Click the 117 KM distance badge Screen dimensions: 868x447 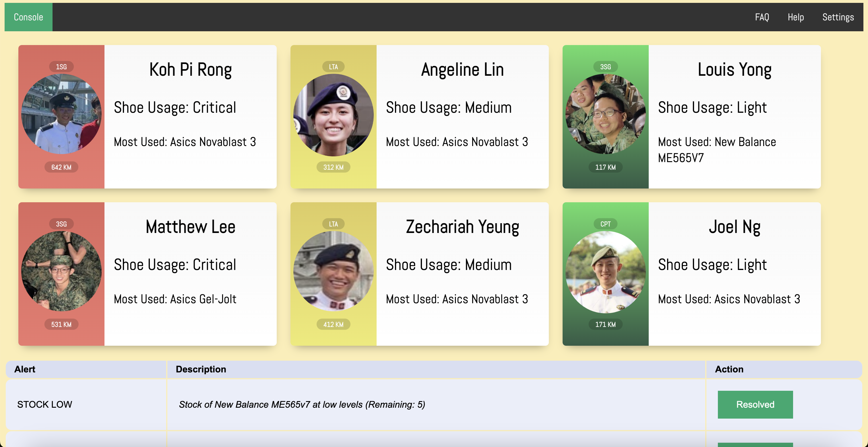(605, 167)
